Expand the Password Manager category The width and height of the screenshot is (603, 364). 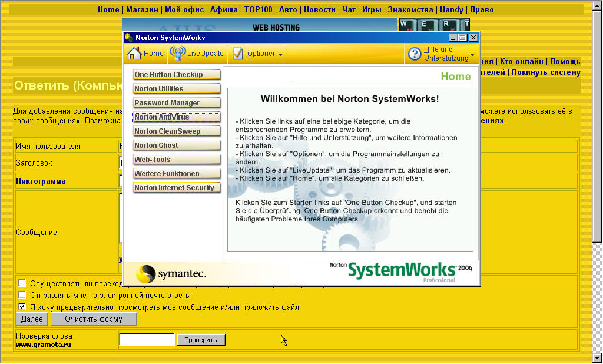[177, 103]
